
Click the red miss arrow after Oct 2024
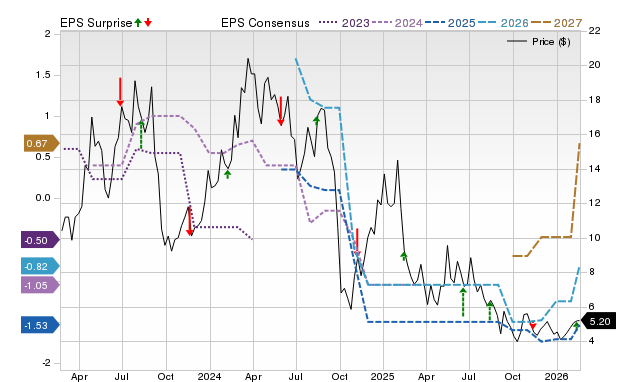pos(357,242)
